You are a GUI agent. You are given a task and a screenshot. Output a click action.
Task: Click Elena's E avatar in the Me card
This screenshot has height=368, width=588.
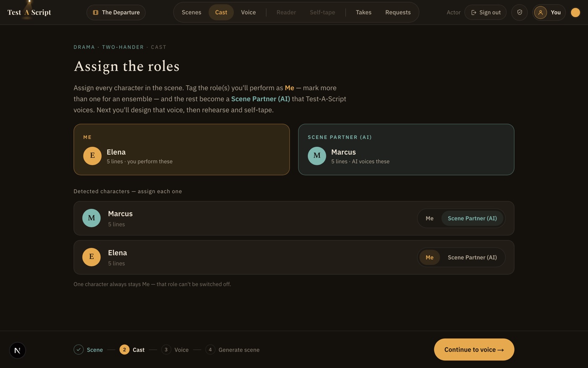point(92,156)
